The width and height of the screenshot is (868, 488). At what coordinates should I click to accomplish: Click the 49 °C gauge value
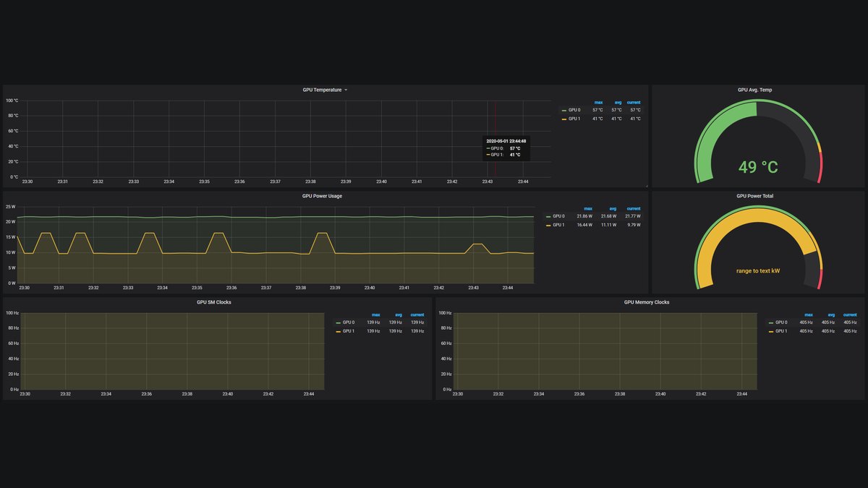click(758, 167)
